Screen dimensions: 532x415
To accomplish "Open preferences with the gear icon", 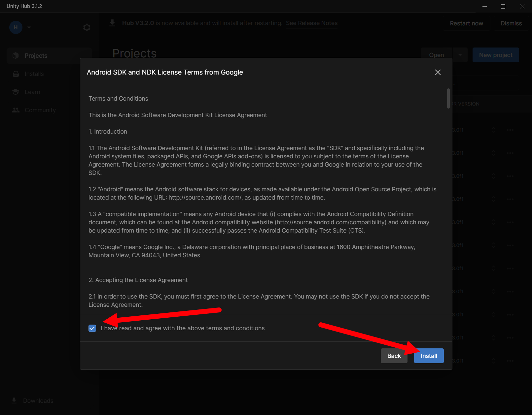I will (x=87, y=27).
